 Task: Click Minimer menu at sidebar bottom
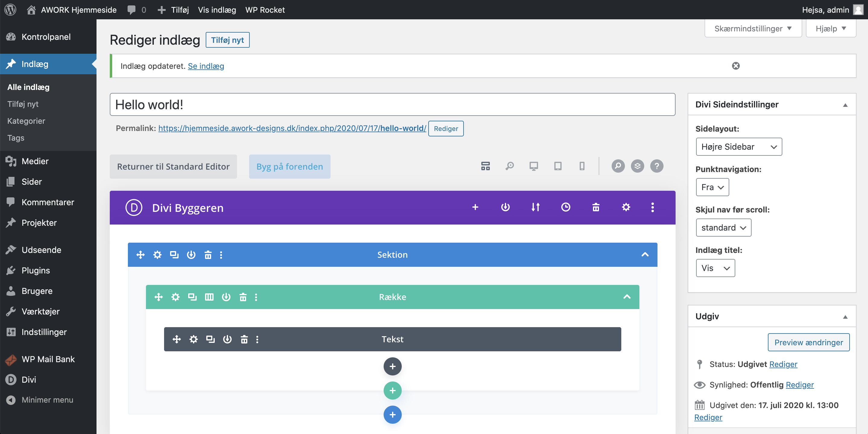[48, 400]
